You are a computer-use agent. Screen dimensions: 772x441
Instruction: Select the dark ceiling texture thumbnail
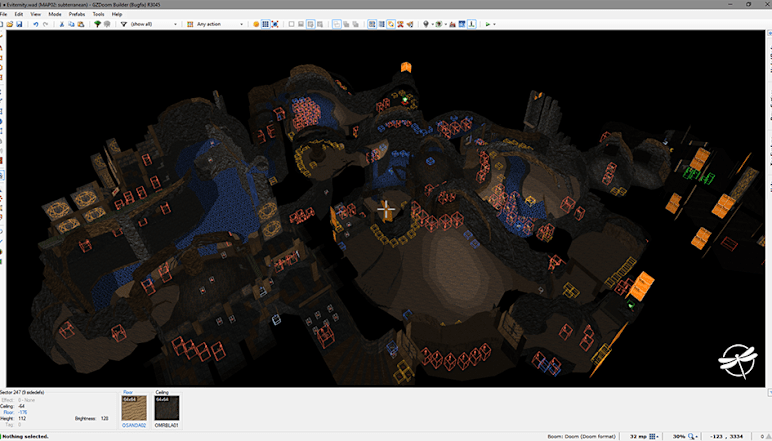pos(166,408)
